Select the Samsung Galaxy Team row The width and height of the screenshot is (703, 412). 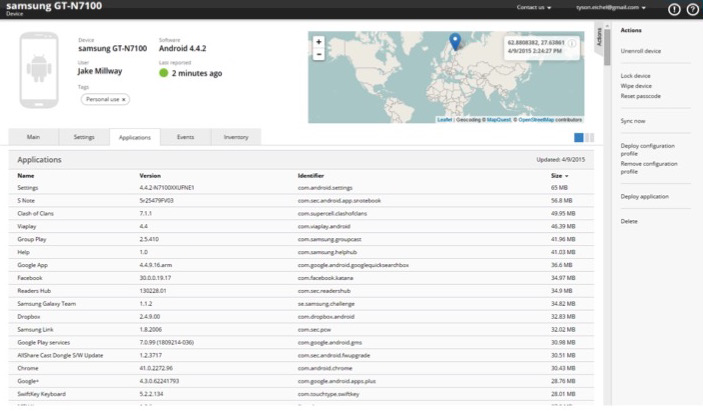(301, 304)
